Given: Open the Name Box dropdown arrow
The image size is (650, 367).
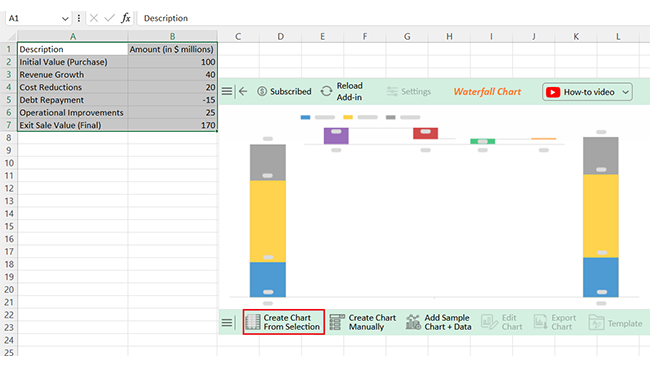Looking at the screenshot, I should click(x=65, y=18).
